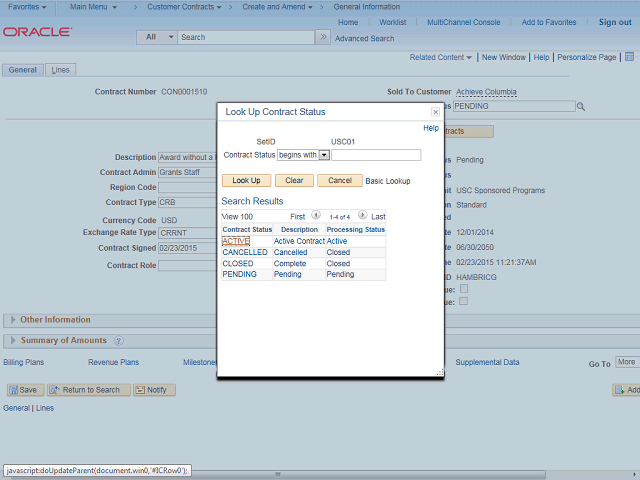Close the Look Up Contract Status dialog
This screenshot has height=480, width=640.
tap(435, 113)
